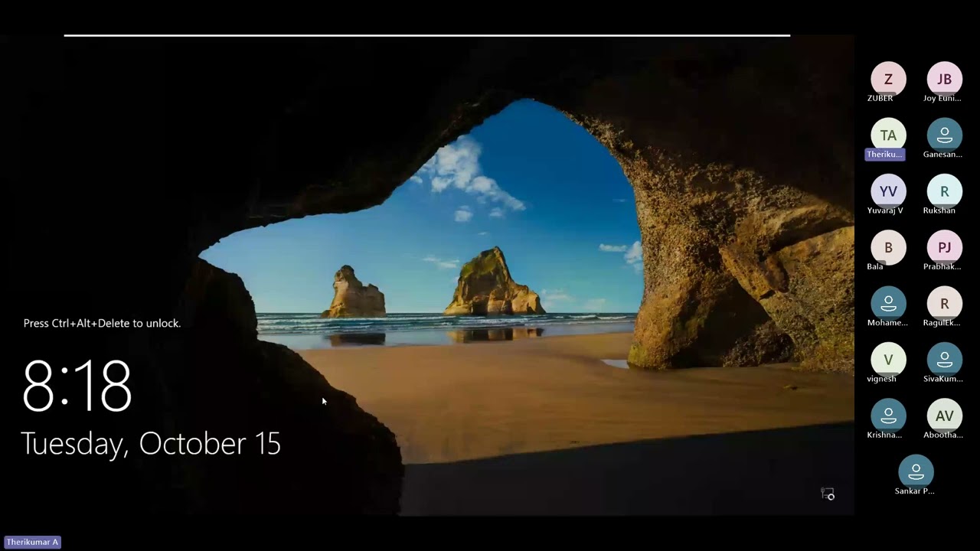Select the PJ avatar for Prabhak...

tap(945, 247)
